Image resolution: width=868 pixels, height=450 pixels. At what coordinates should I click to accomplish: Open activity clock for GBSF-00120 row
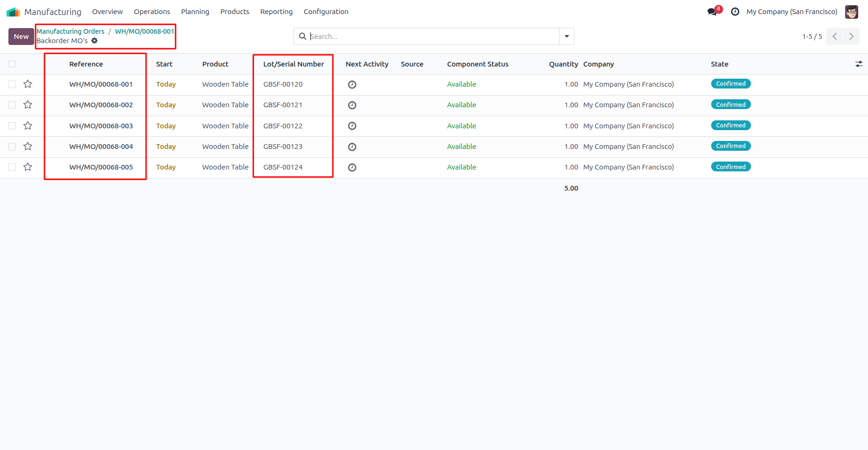click(352, 85)
